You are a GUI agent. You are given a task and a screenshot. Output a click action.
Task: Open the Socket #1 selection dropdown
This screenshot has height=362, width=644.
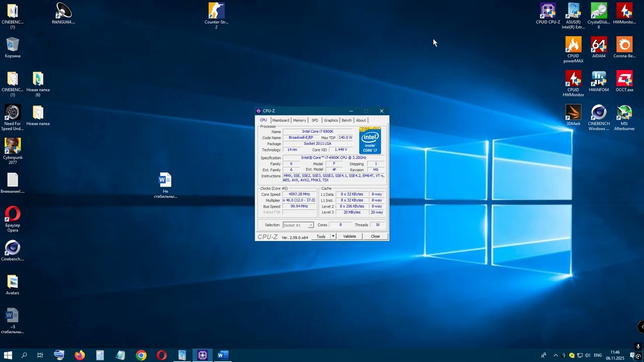point(298,225)
